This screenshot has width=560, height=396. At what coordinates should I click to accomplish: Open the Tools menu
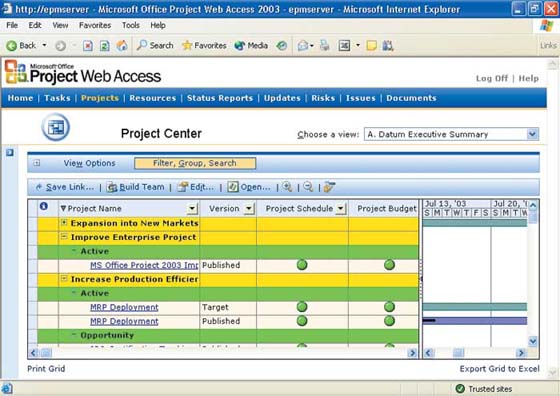(131, 25)
